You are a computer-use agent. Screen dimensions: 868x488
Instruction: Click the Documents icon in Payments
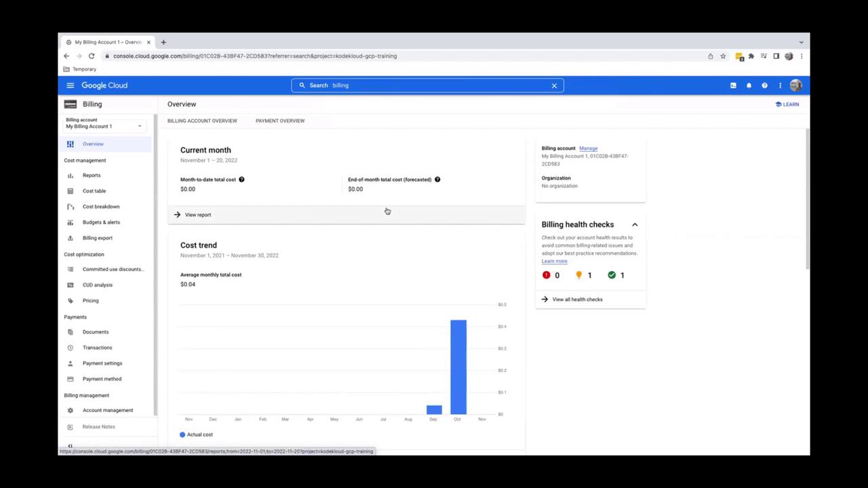click(x=71, y=332)
